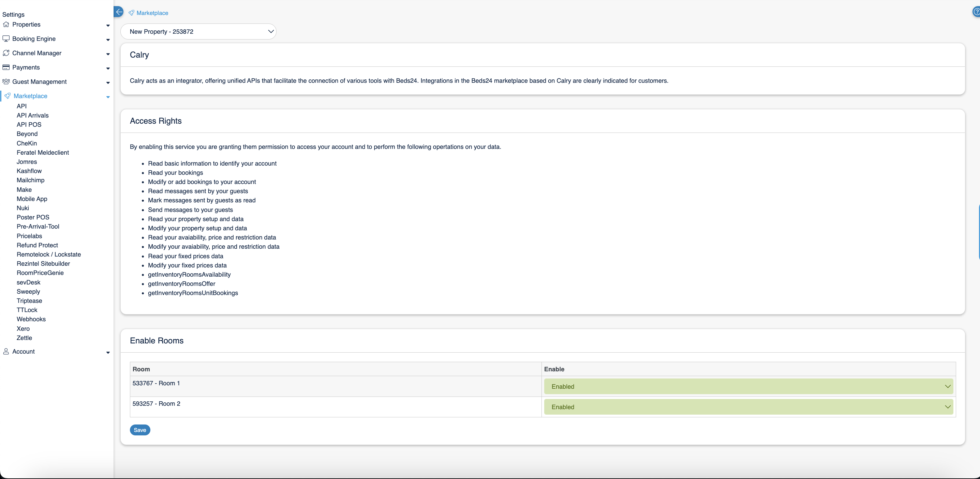
Task: Click the Properties house icon
Action: pyautogui.click(x=6, y=24)
